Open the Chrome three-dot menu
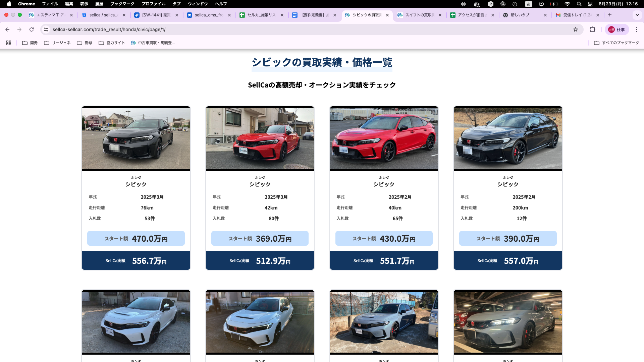The image size is (644, 362). [637, 29]
